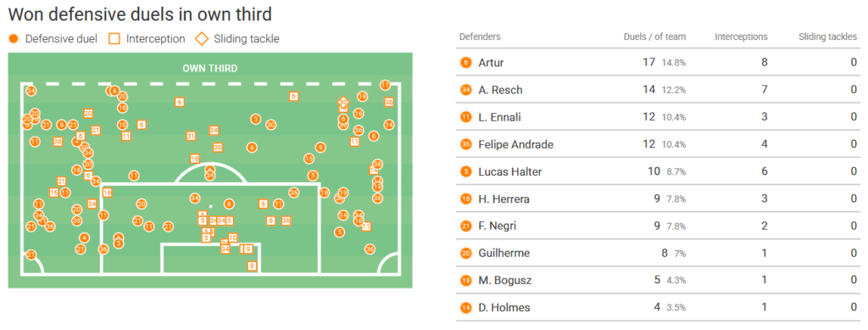Sort by Sliding tackles column header

[827, 37]
